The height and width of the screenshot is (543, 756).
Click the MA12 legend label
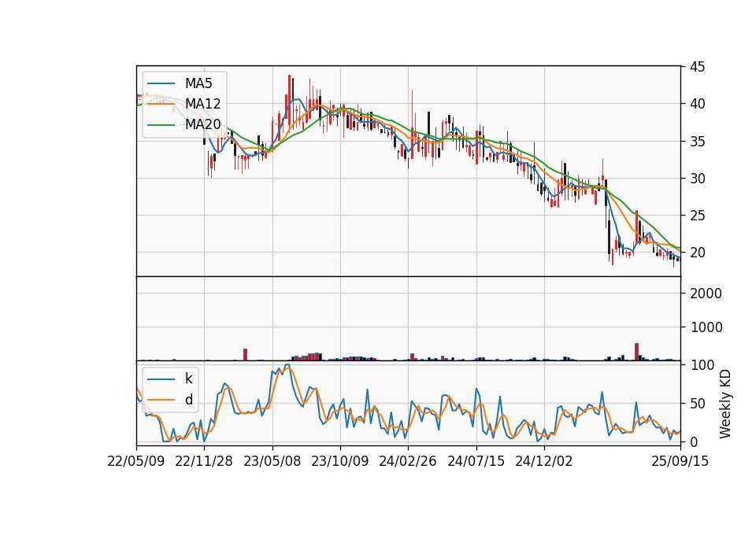pyautogui.click(x=202, y=104)
